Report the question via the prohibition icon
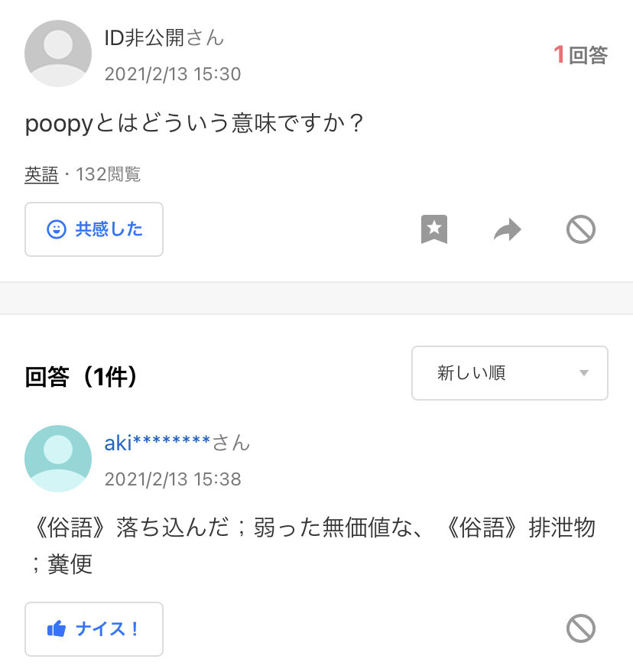The width and height of the screenshot is (633, 672). [x=581, y=229]
